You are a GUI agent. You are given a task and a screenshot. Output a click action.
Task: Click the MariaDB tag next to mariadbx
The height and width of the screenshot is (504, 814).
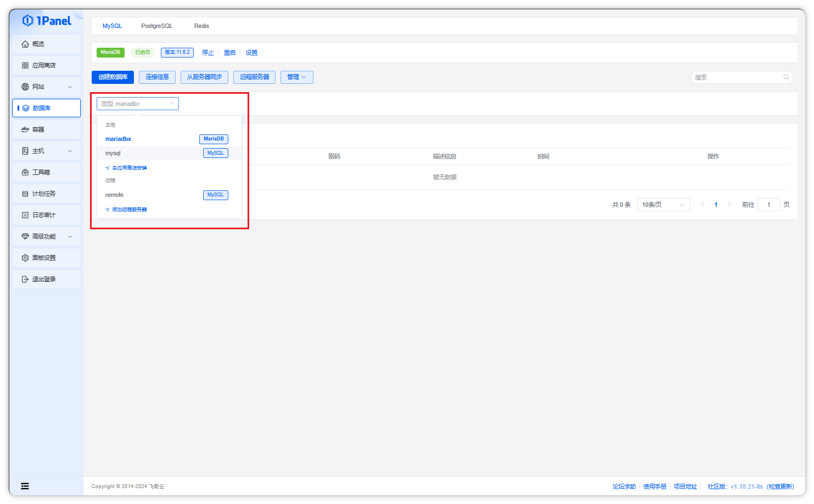tap(214, 139)
